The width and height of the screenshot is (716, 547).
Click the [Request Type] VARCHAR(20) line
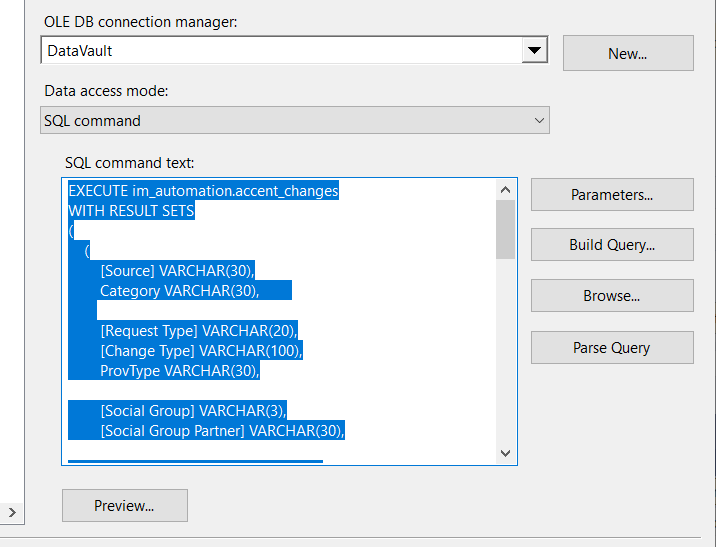(x=199, y=331)
